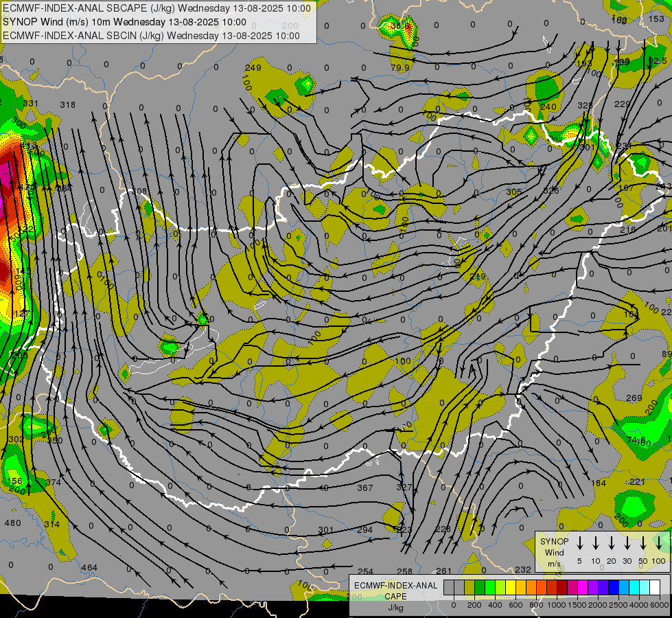Click the 6000 tick label in CAPE legend
The height and width of the screenshot is (618, 672).
[x=660, y=605]
